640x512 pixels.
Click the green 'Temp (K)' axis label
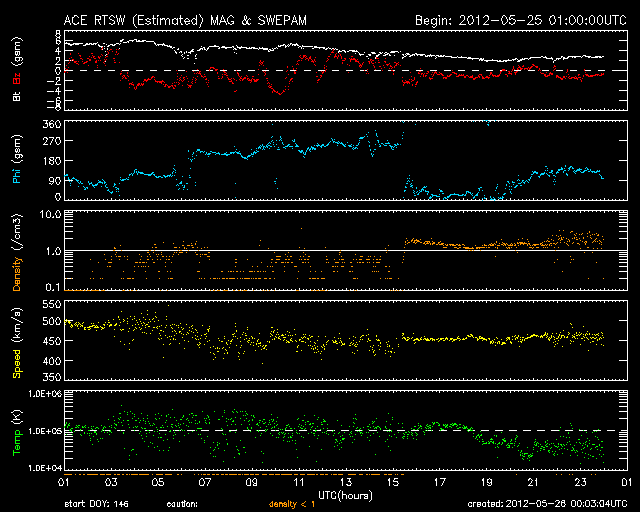[17, 432]
